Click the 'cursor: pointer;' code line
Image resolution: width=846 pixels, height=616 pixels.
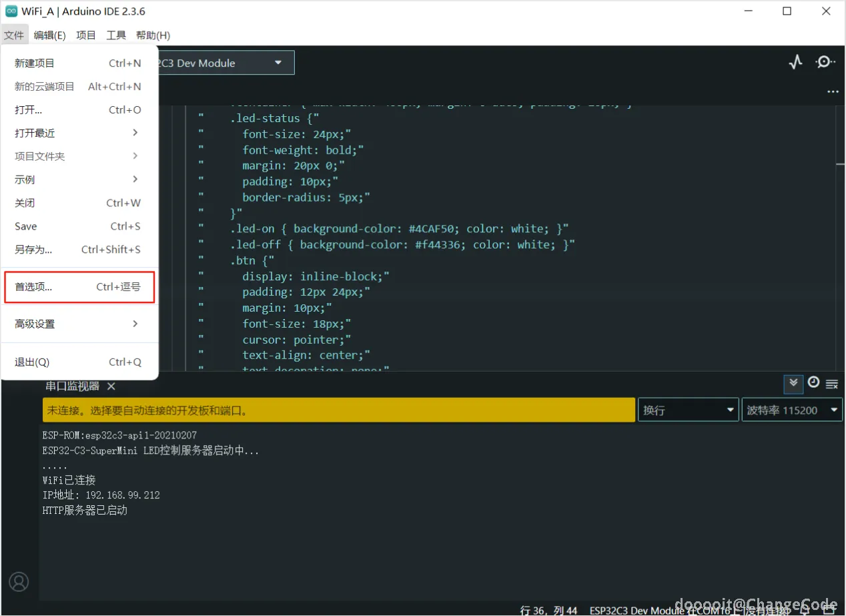[296, 340]
